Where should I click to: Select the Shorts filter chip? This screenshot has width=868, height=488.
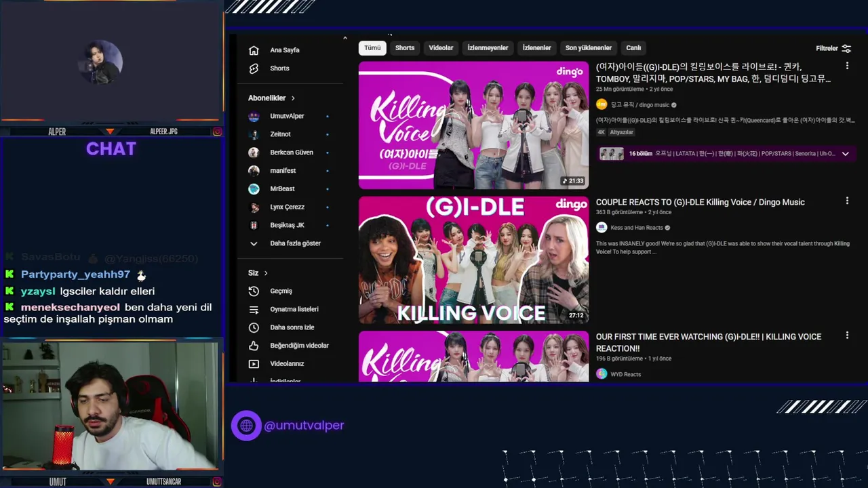point(405,48)
